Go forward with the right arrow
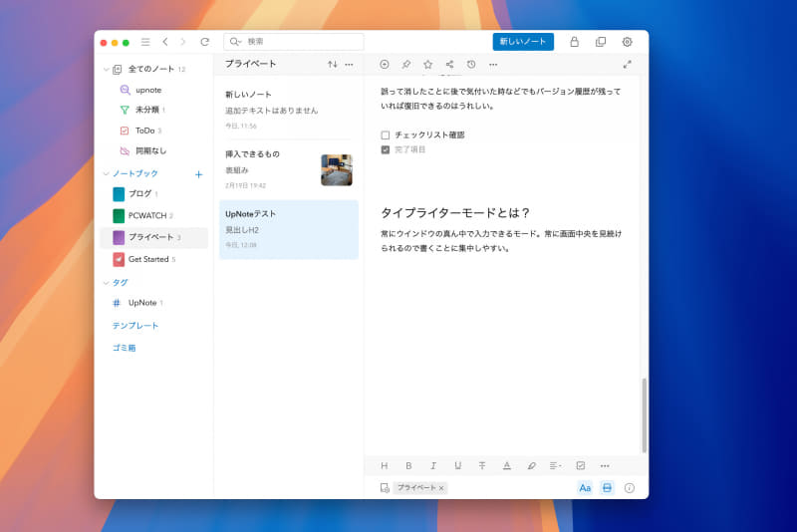The image size is (797, 532). click(183, 42)
